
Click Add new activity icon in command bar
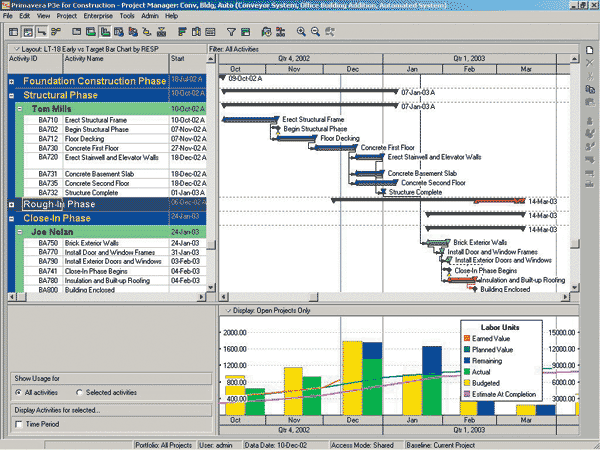click(589, 50)
